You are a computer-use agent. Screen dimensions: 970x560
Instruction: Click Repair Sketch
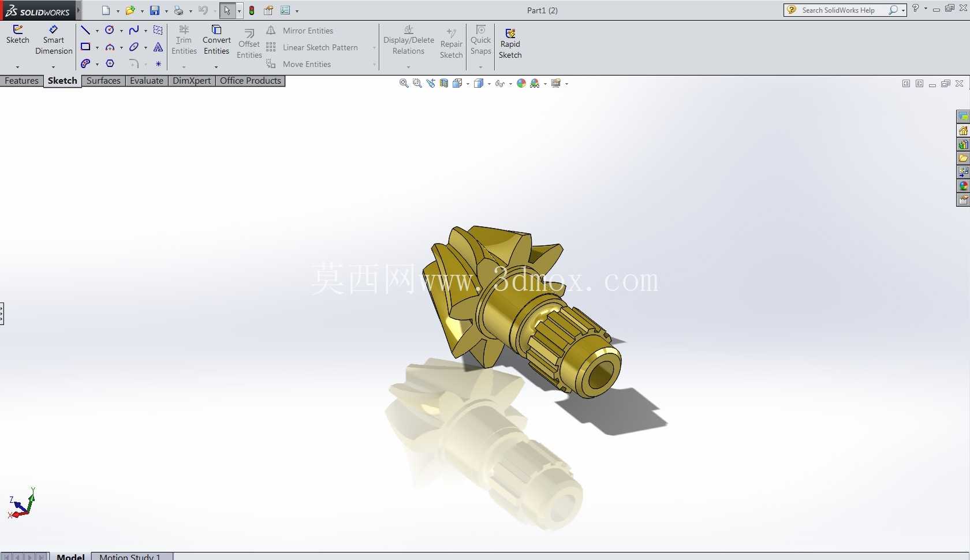pyautogui.click(x=452, y=44)
